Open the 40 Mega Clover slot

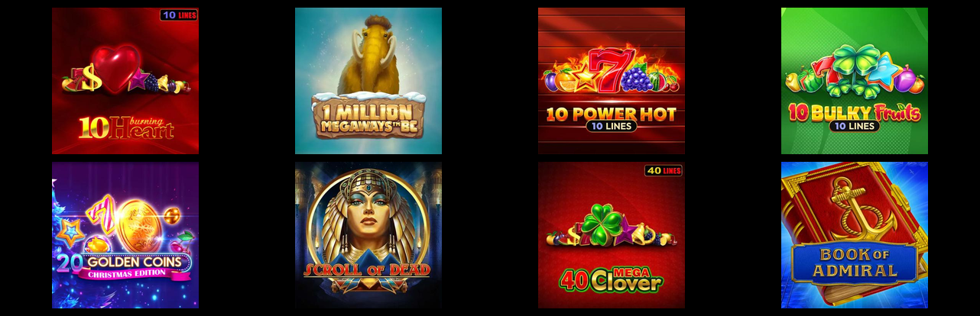click(x=612, y=235)
